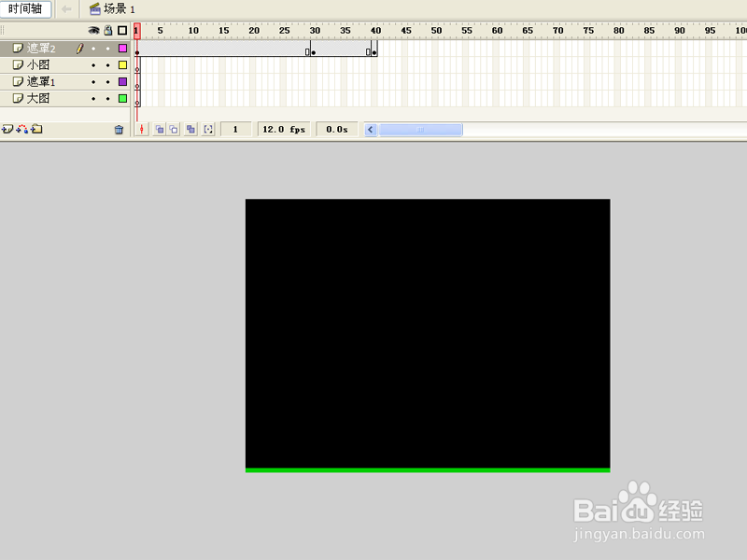Select the 大图 layer
This screenshot has width=747, height=560.
(x=64, y=98)
